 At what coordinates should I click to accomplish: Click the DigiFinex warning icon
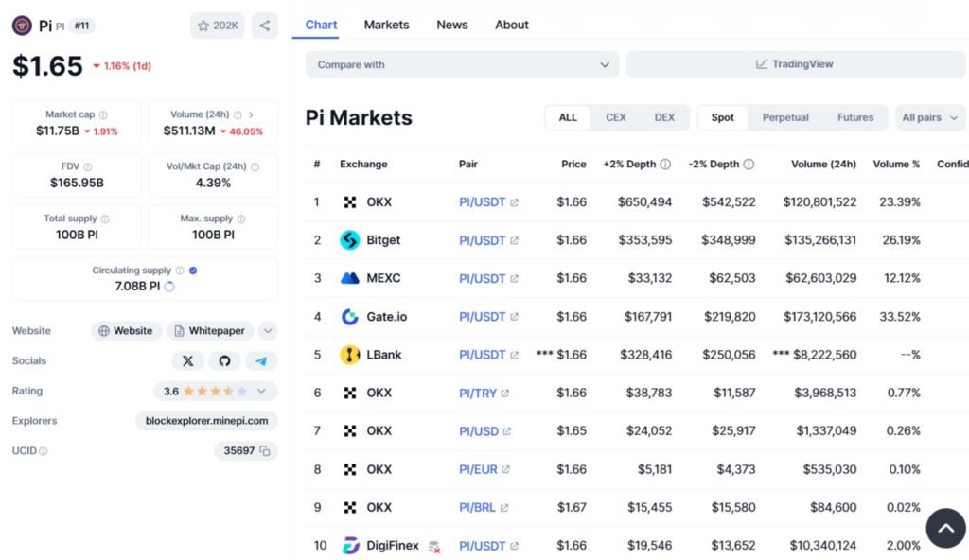point(434,547)
